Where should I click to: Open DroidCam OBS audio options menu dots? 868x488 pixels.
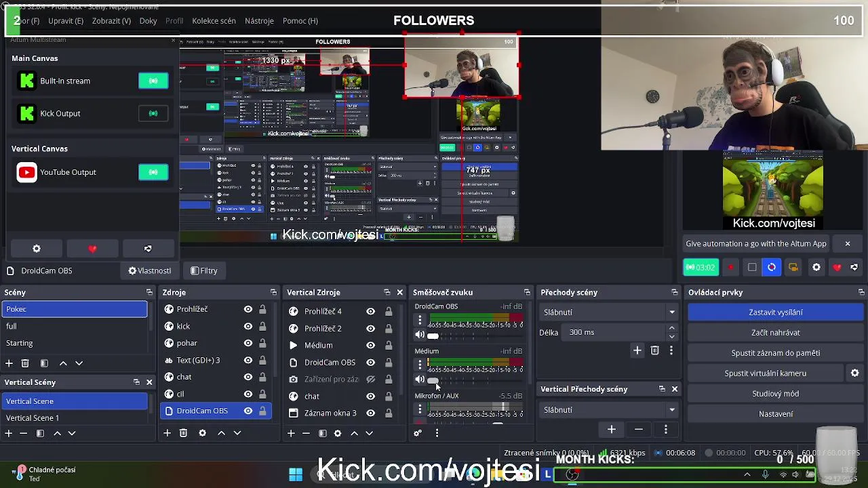[420, 320]
